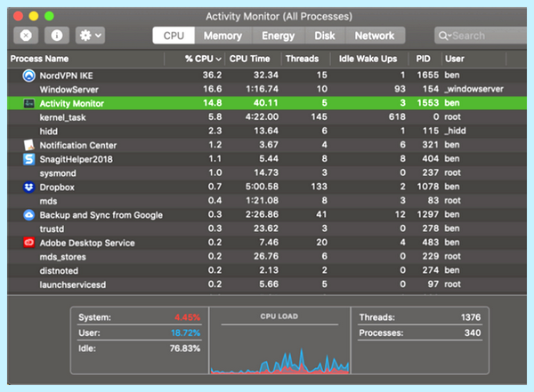Image resolution: width=534 pixels, height=392 pixels.
Task: Sort by Process Name column header
Action: coord(39,59)
